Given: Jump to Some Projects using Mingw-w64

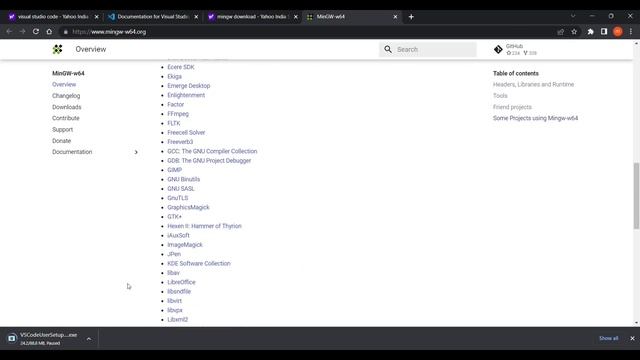Looking at the screenshot, I should [536, 118].
